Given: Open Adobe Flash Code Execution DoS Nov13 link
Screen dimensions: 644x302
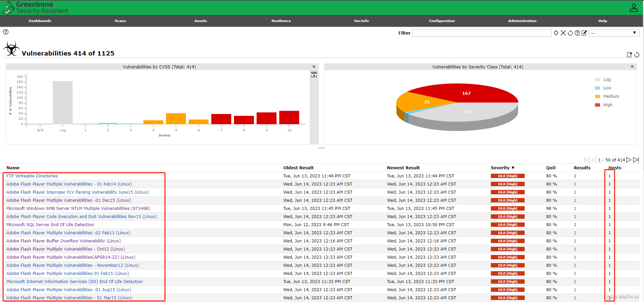Looking at the screenshot, I should (81, 217).
